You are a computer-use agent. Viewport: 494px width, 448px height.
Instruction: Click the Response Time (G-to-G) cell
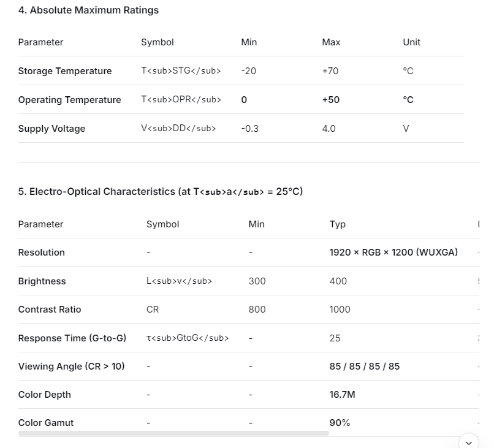click(72, 338)
